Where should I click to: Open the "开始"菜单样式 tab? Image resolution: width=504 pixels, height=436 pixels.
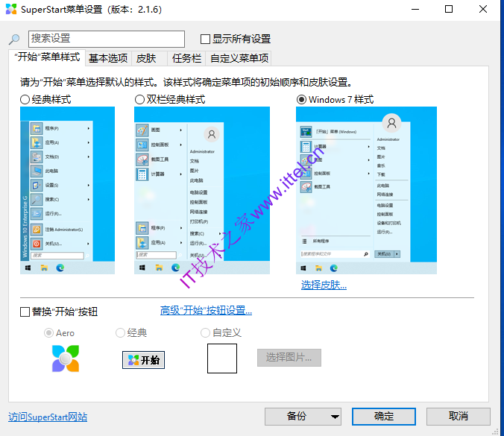click(x=47, y=57)
